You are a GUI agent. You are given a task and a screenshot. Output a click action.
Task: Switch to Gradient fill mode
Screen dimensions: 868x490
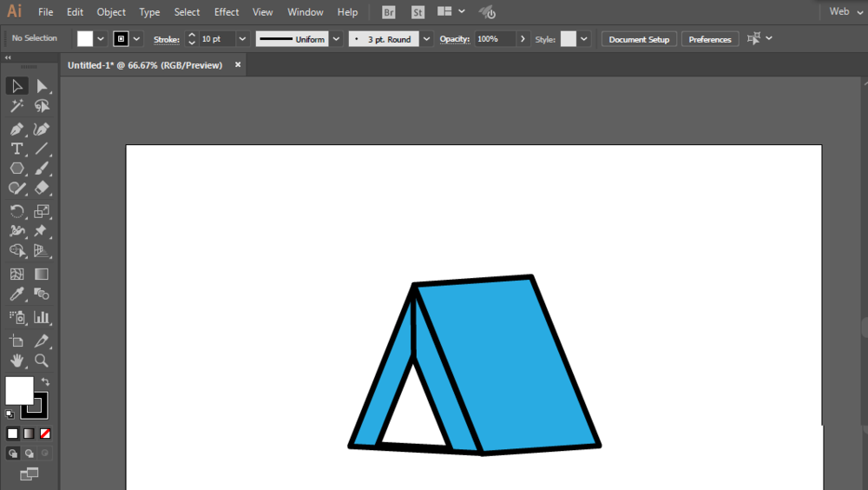point(29,433)
